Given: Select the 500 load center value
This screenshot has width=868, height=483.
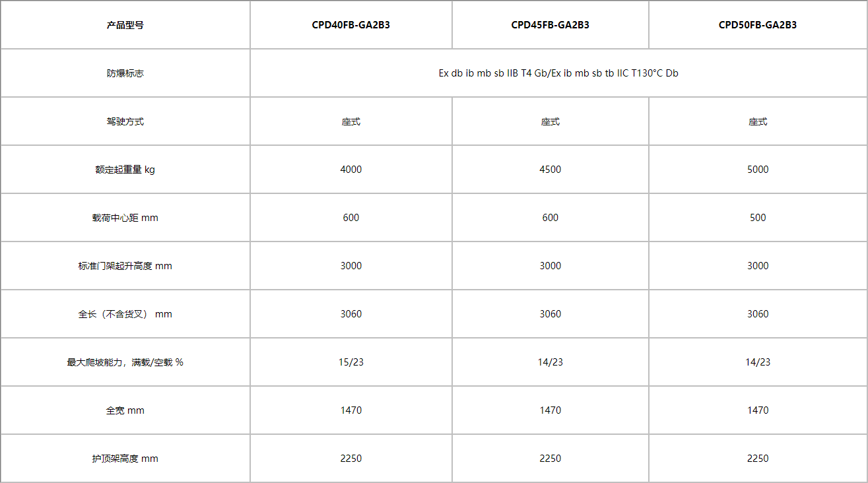Looking at the screenshot, I should 758,218.
